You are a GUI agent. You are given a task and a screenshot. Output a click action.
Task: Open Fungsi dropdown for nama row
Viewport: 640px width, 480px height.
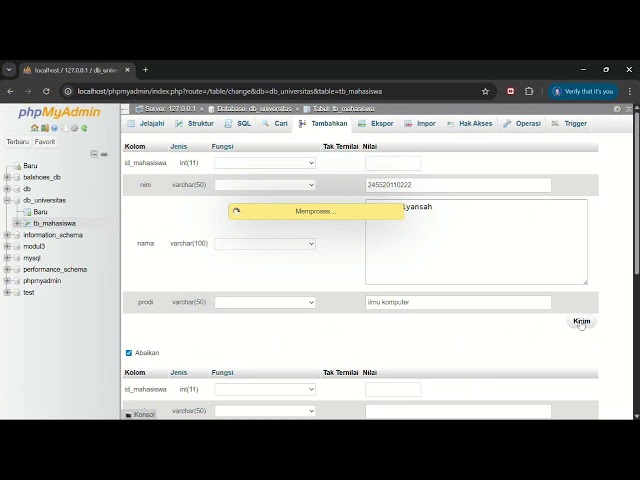(x=265, y=244)
